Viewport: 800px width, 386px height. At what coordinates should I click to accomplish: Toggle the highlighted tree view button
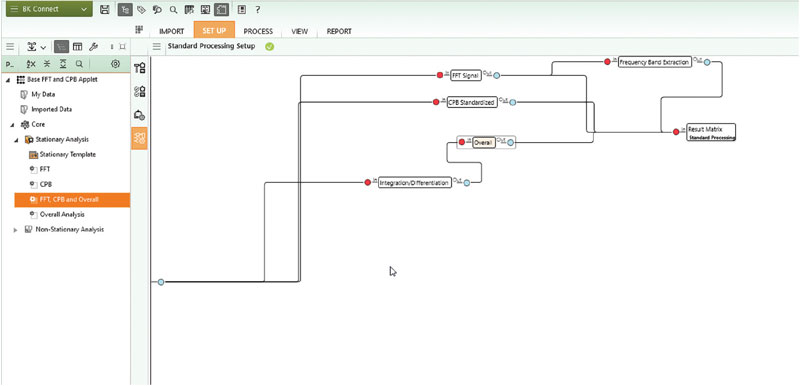62,46
